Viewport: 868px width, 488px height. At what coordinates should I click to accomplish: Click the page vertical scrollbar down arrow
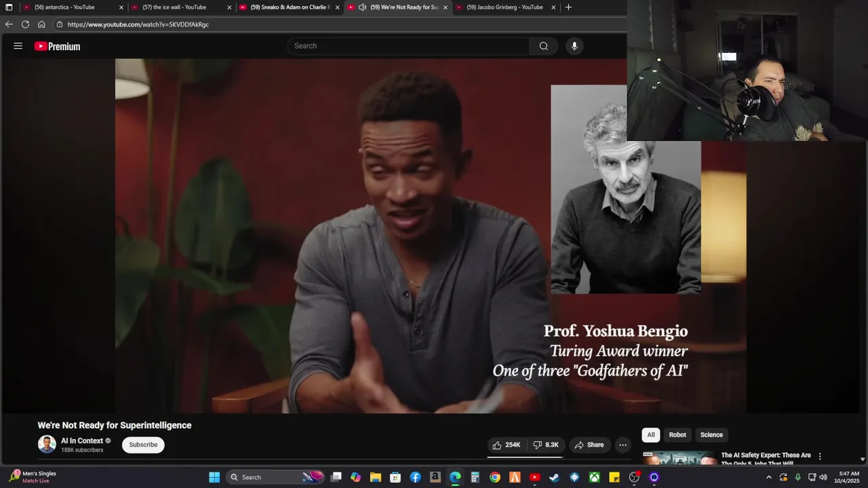863,459
